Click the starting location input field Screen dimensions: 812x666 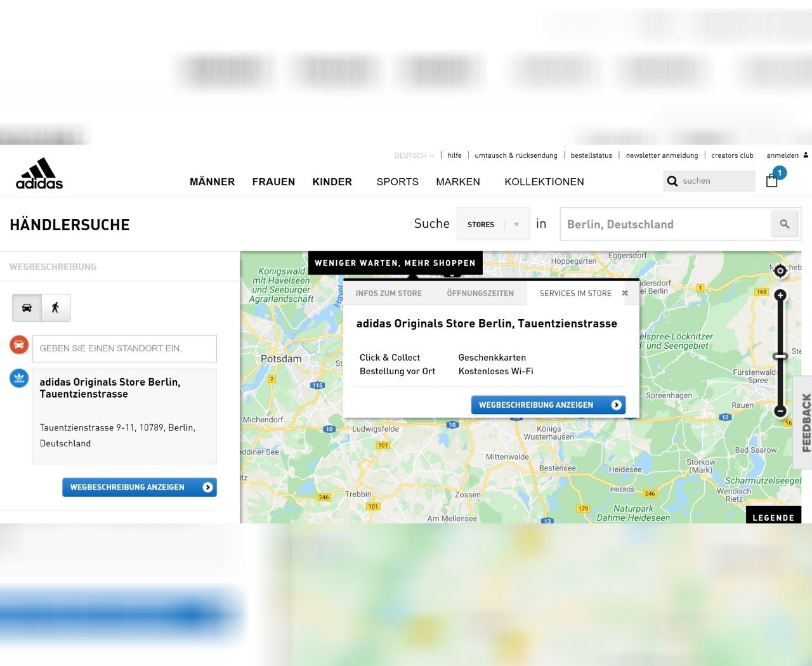pyautogui.click(x=124, y=348)
